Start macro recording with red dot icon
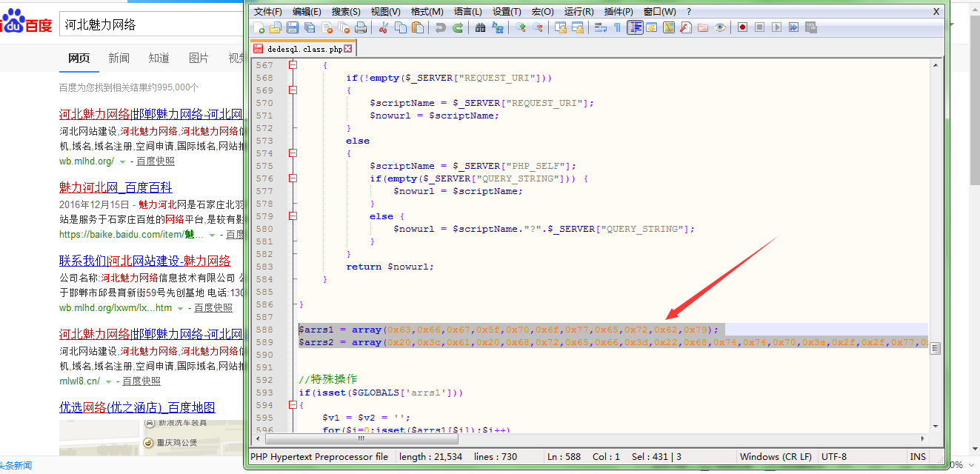The height and width of the screenshot is (474, 980). pyautogui.click(x=742, y=28)
